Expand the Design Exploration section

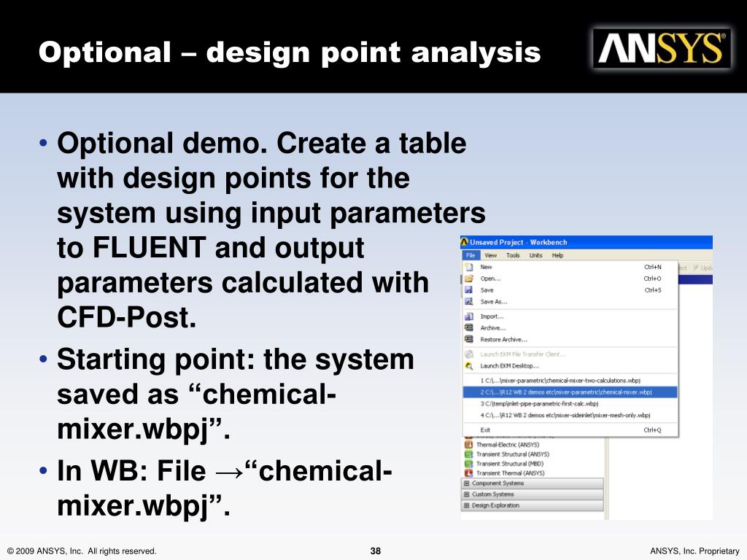(x=467, y=505)
